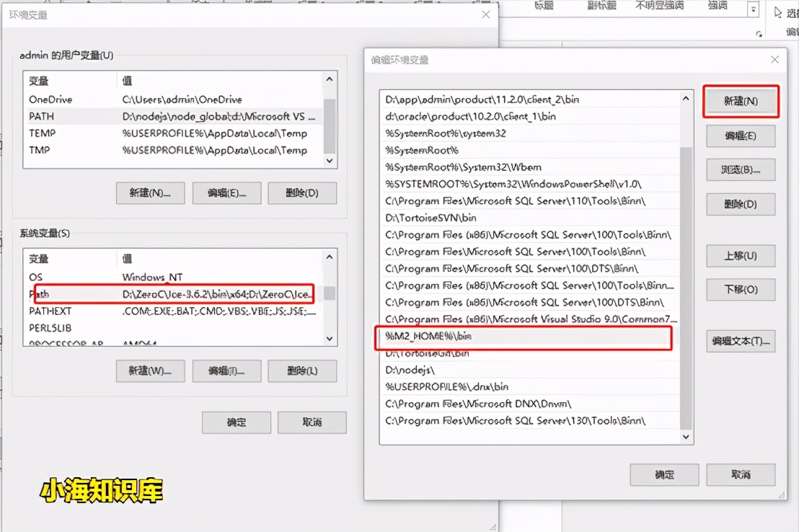Select %M2_HOME%\bin entry
This screenshot has height=532, width=799.
click(531, 336)
